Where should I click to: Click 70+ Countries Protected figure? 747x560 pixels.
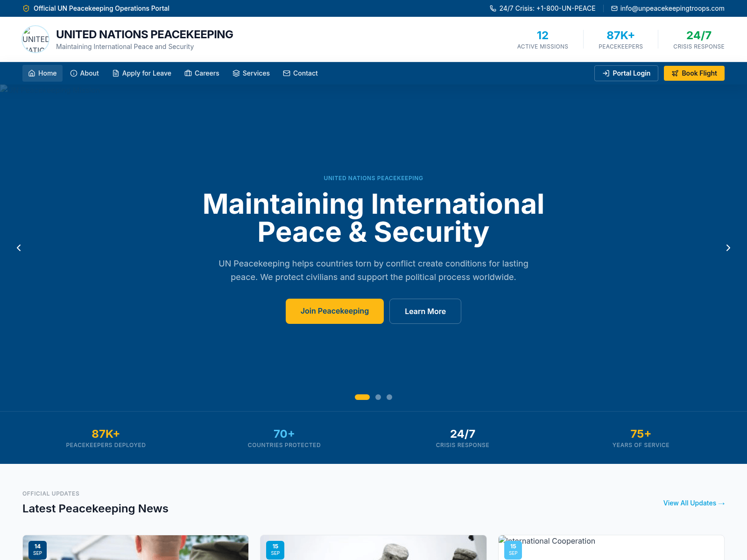point(284,438)
